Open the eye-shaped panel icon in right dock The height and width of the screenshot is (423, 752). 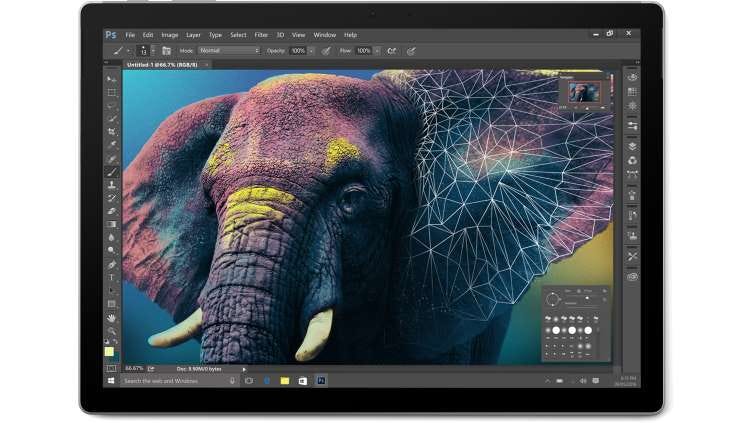[633, 277]
